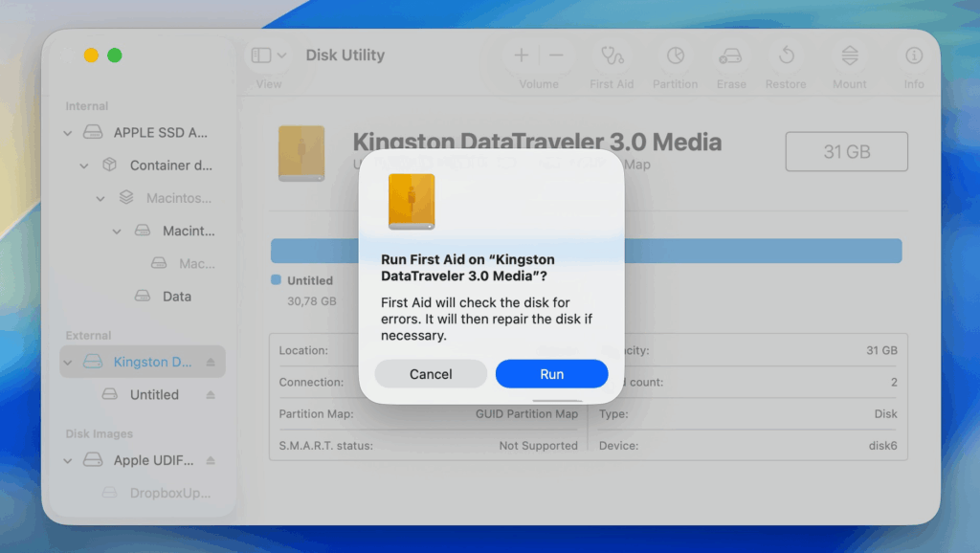
Task: Select the Erase disk tool icon
Action: 730,56
